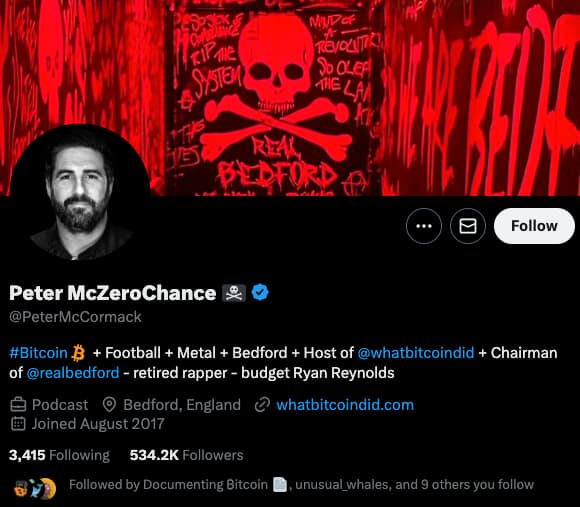
Task: Click the orange Bitcoin symbol icon
Action: [x=78, y=353]
